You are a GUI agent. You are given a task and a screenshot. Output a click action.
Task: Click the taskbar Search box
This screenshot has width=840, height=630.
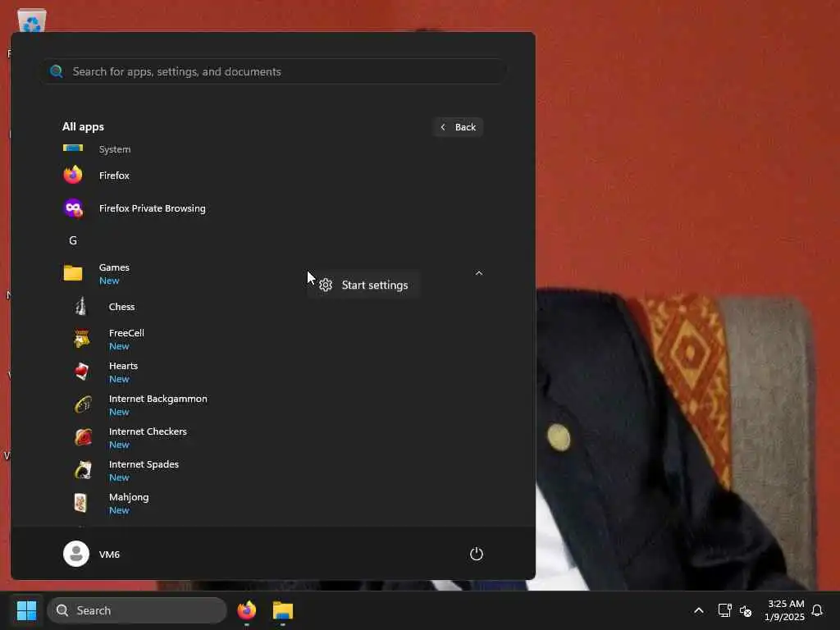pyautogui.click(x=137, y=610)
